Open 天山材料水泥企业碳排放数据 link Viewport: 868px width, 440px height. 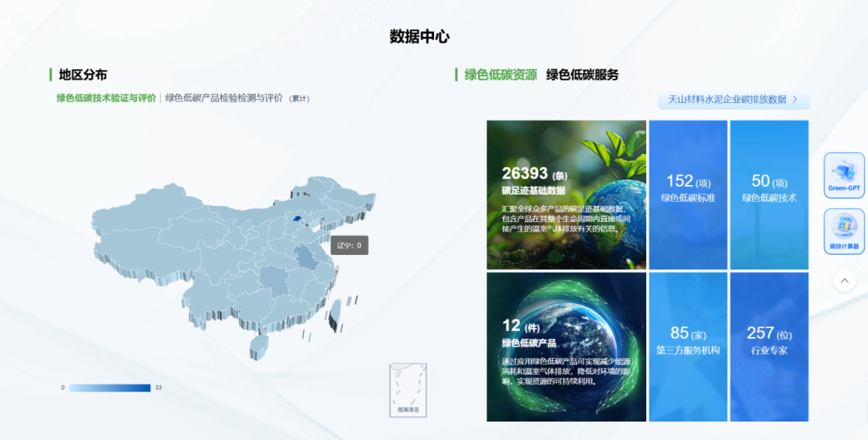click(x=727, y=100)
